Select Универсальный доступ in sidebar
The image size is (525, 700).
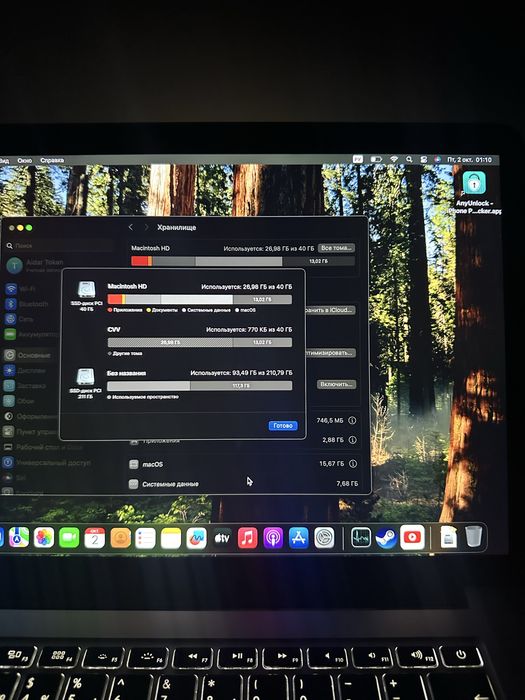pos(47,462)
